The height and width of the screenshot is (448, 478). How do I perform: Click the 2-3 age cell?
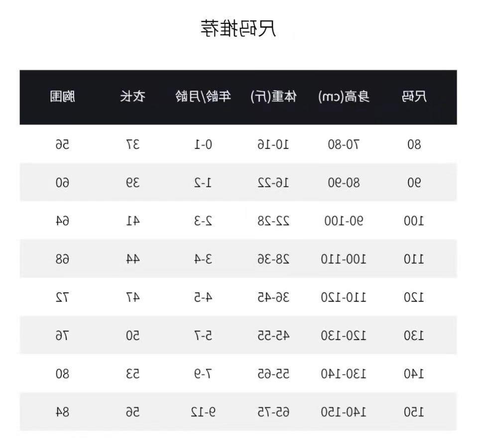pos(202,221)
